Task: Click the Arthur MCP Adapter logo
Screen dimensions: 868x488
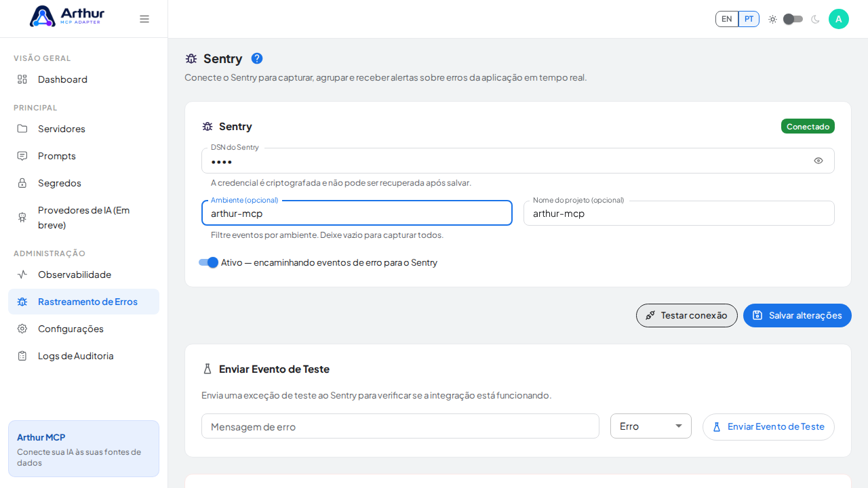Action: (67, 16)
